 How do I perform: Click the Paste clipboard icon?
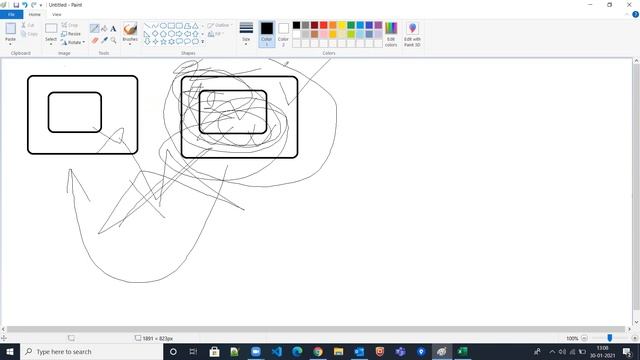[11, 29]
